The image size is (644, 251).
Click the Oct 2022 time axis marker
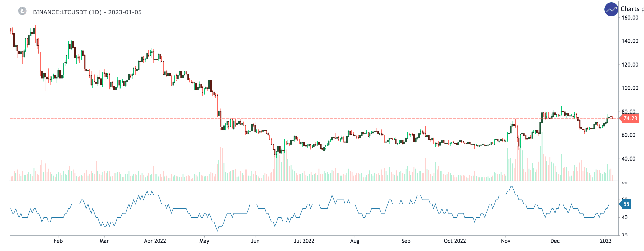point(454,241)
